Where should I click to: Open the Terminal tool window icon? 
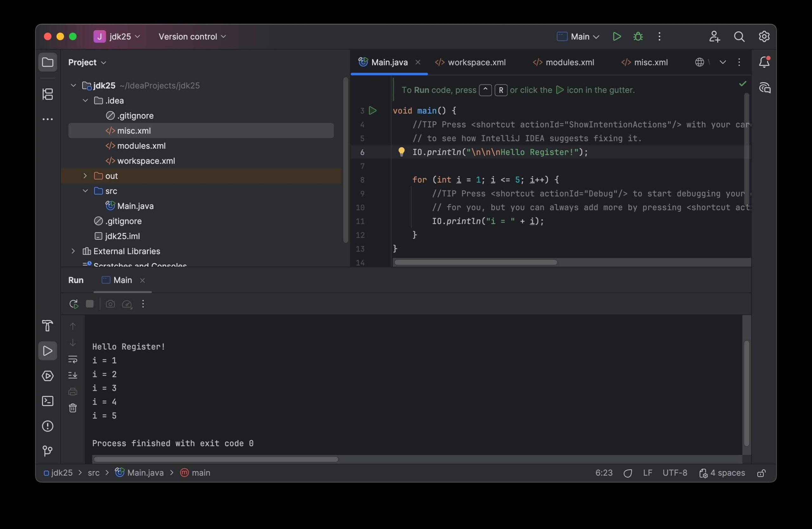(48, 401)
